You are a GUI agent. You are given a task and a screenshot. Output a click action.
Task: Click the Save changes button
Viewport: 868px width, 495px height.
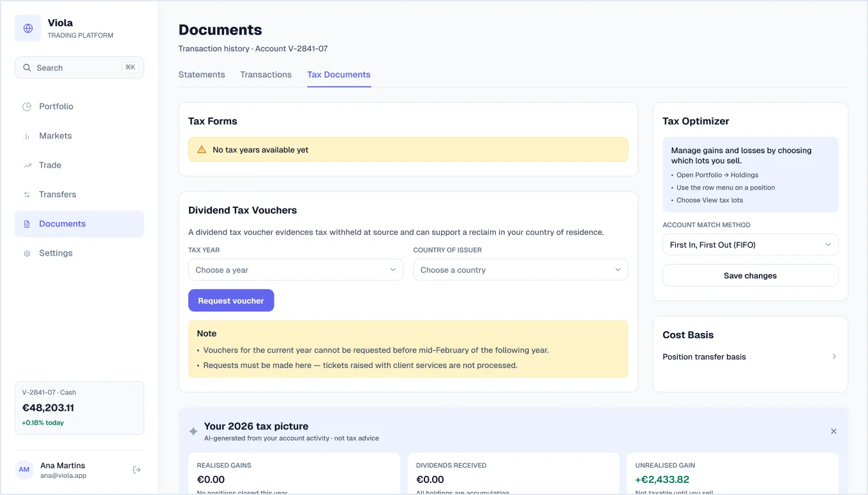(x=751, y=276)
